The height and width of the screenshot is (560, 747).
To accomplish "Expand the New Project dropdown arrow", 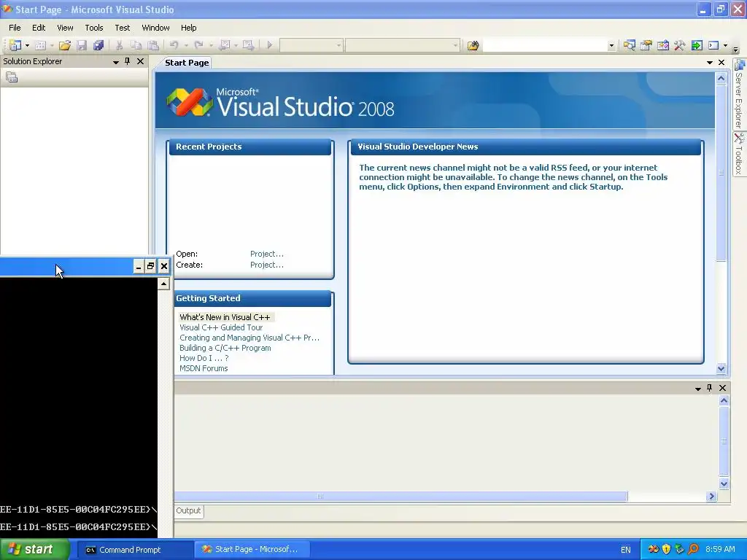I will 27,45.
